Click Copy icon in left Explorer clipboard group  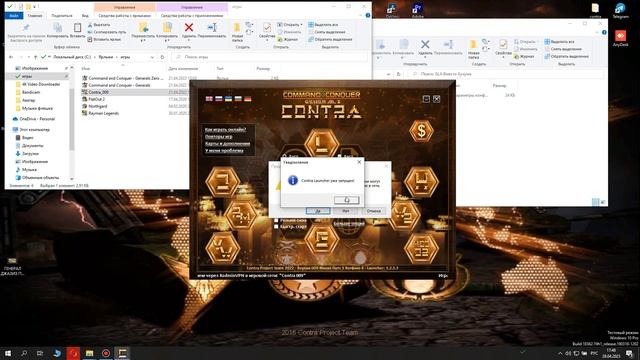click(58, 28)
